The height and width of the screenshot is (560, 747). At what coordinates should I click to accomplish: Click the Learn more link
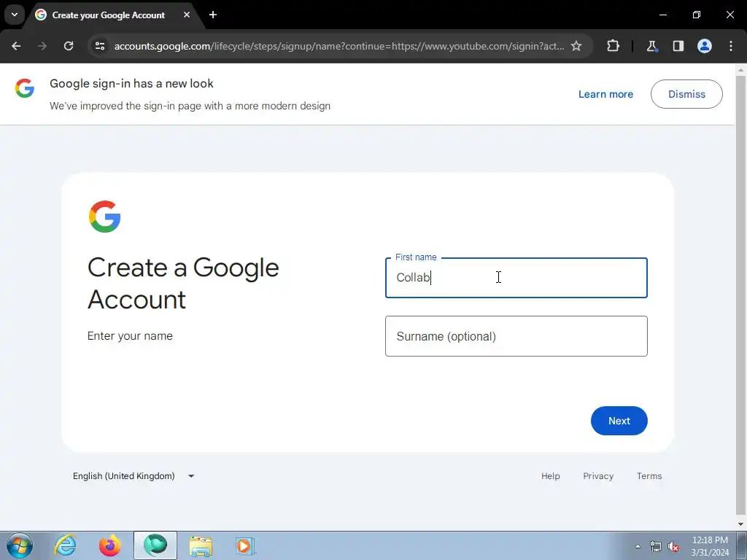coord(605,94)
